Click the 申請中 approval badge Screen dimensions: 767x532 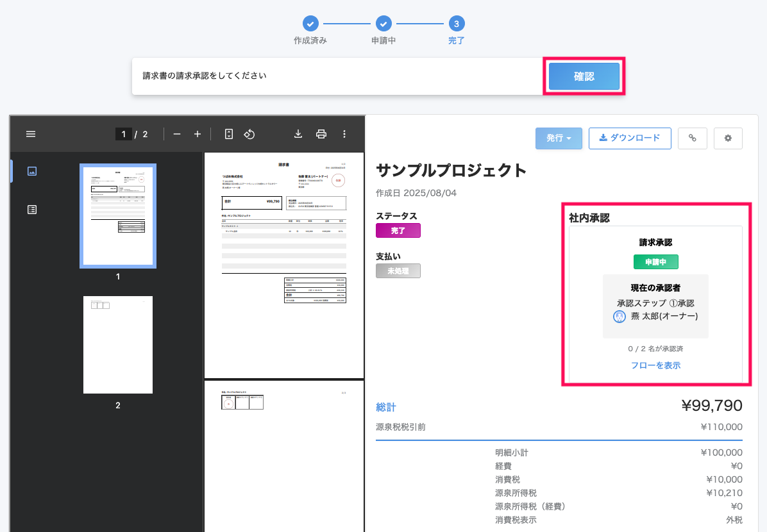pyautogui.click(x=655, y=262)
